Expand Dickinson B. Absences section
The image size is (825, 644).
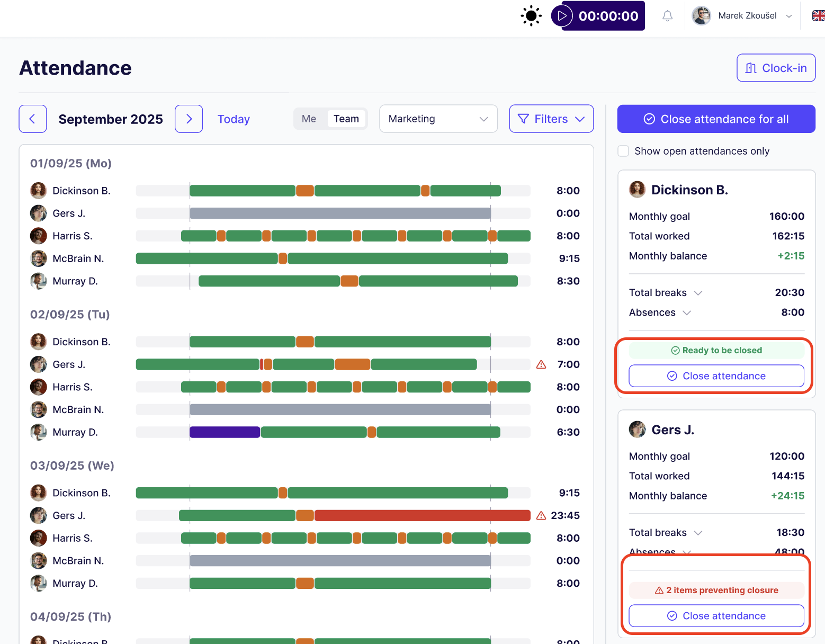[x=687, y=312]
